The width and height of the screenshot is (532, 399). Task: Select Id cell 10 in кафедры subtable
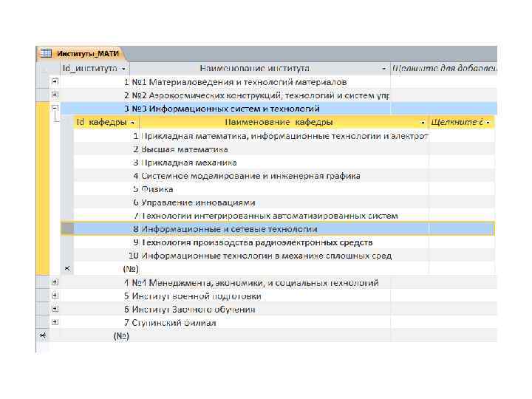pos(106,256)
